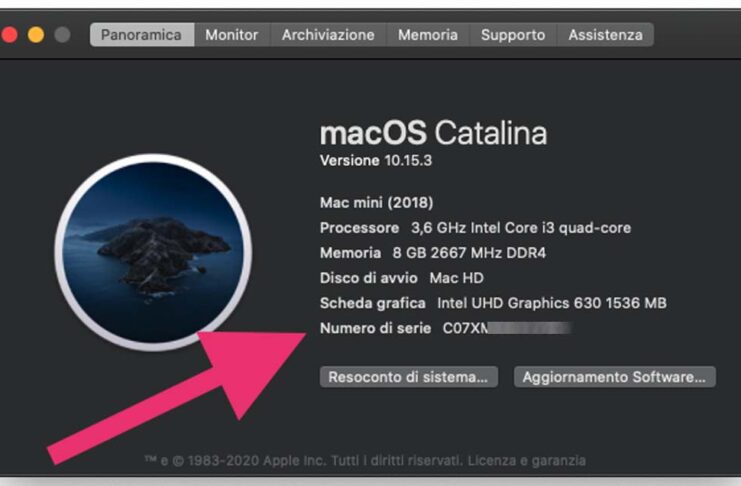Go to the Memoria tab
741x486 pixels.
(428, 35)
